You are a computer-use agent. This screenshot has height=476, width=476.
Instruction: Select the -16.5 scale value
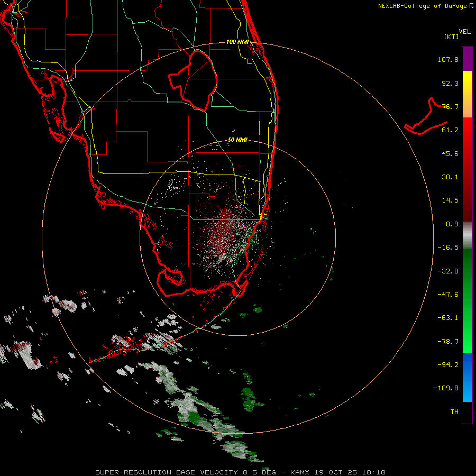(448, 248)
